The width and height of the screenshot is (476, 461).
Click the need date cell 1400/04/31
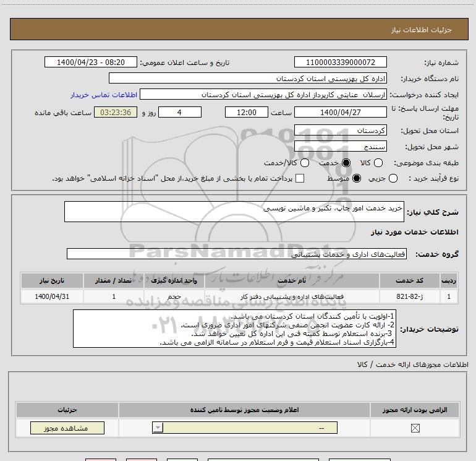52,296
